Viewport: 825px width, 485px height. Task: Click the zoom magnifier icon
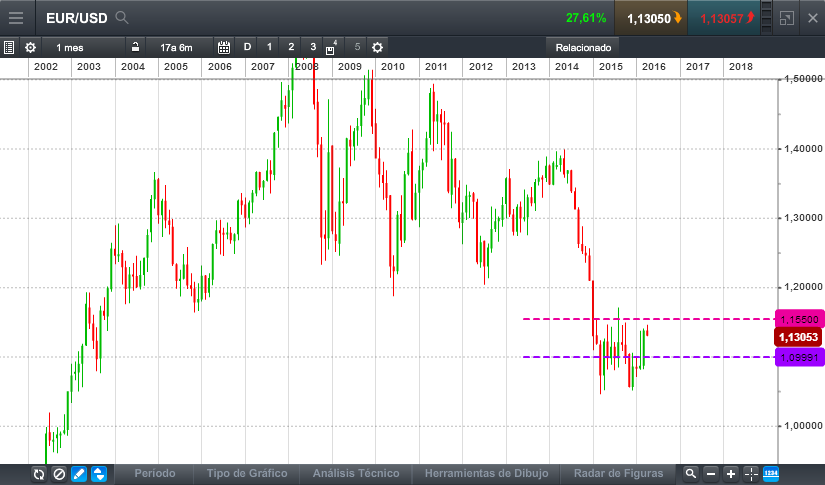coord(690,474)
